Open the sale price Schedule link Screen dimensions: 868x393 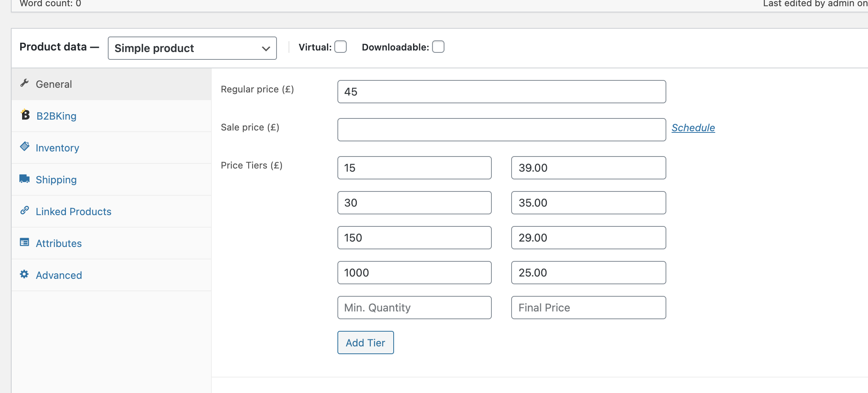point(693,128)
